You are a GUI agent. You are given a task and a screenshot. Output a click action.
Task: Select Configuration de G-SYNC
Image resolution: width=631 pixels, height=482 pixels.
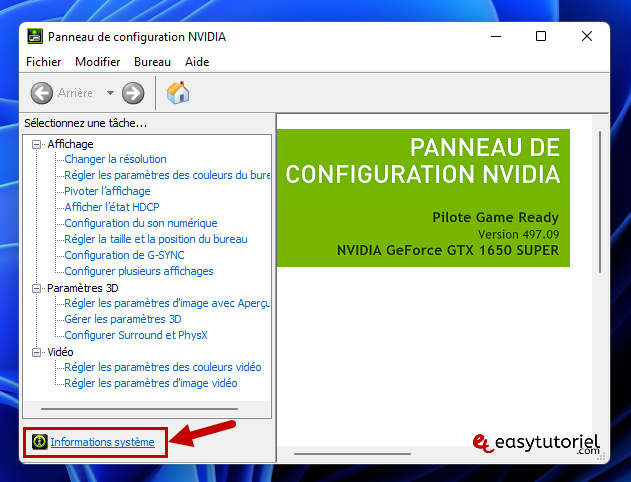point(124,255)
